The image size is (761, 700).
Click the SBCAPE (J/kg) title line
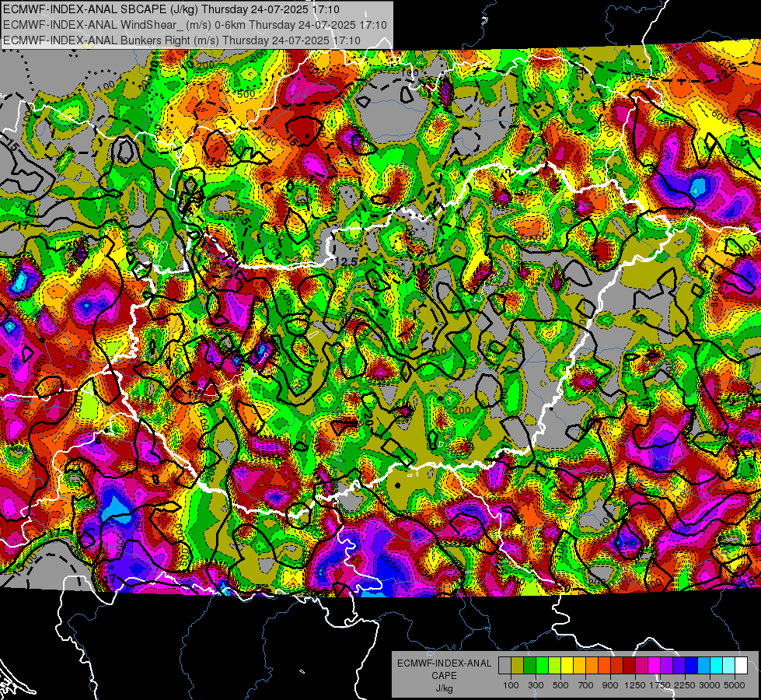171,9
